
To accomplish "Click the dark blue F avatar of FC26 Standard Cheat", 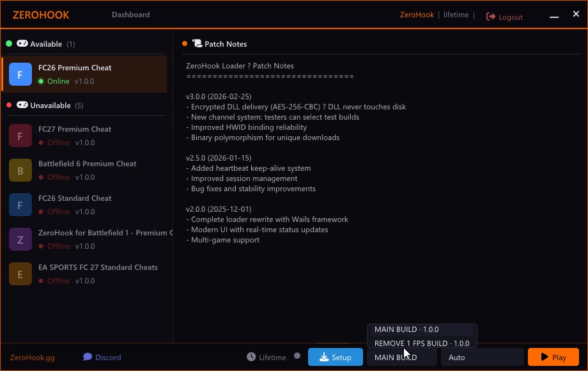I will coord(20,205).
